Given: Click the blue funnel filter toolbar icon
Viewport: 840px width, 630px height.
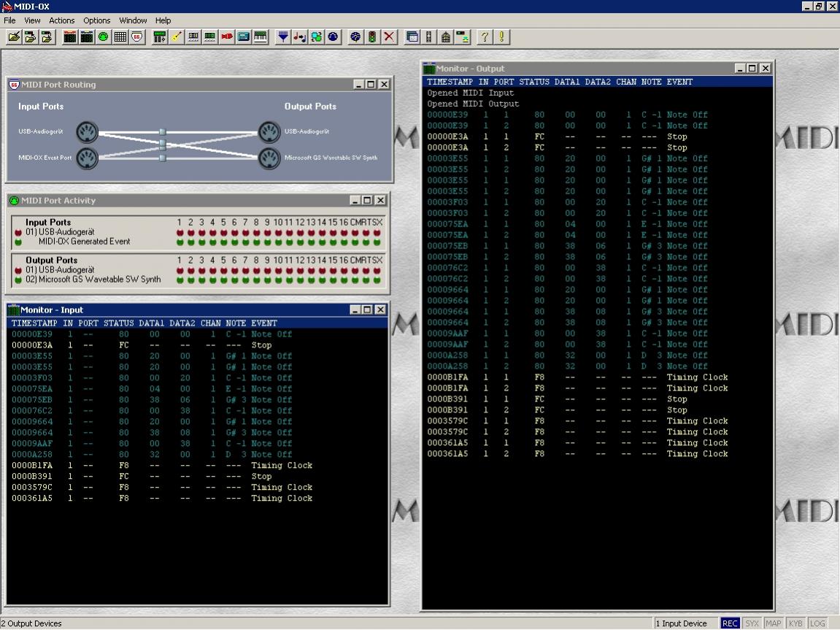Looking at the screenshot, I should (x=283, y=37).
